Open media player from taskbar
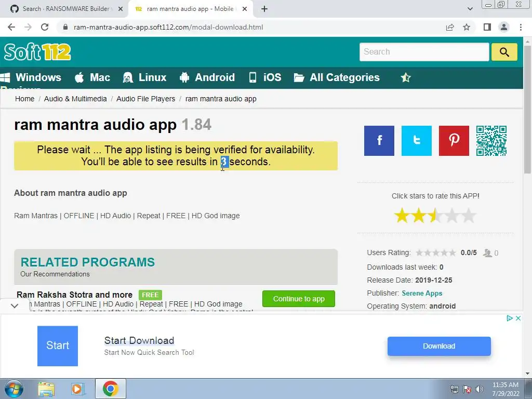This screenshot has width=532, height=399. click(78, 389)
